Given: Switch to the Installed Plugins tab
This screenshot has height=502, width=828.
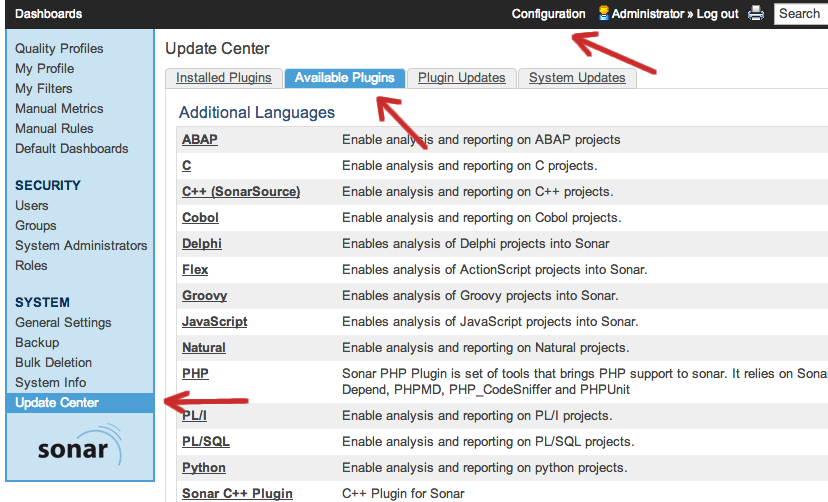Looking at the screenshot, I should 224,78.
